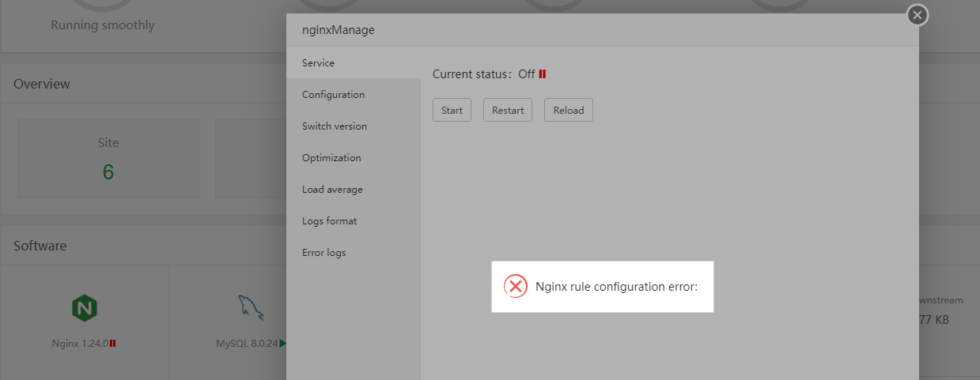Switch to Logs format tab

(x=329, y=221)
